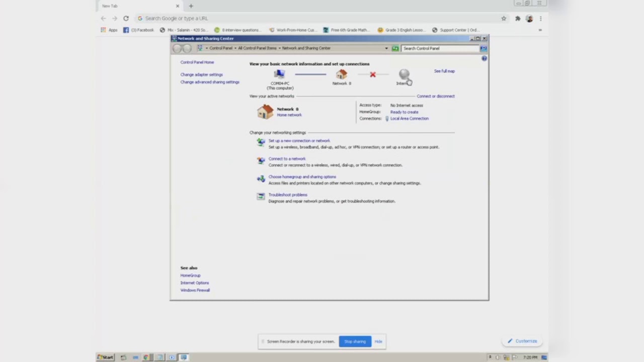Click the Control Panel search magnifier icon
This screenshot has height=362, width=644.
[483, 48]
